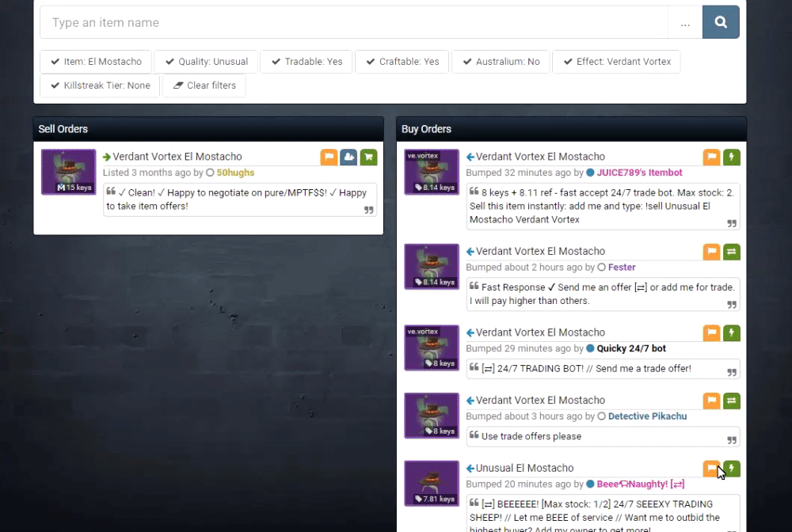Click 'Bumped 20 minutes ago' timestamp
The width and height of the screenshot is (792, 532).
point(518,484)
